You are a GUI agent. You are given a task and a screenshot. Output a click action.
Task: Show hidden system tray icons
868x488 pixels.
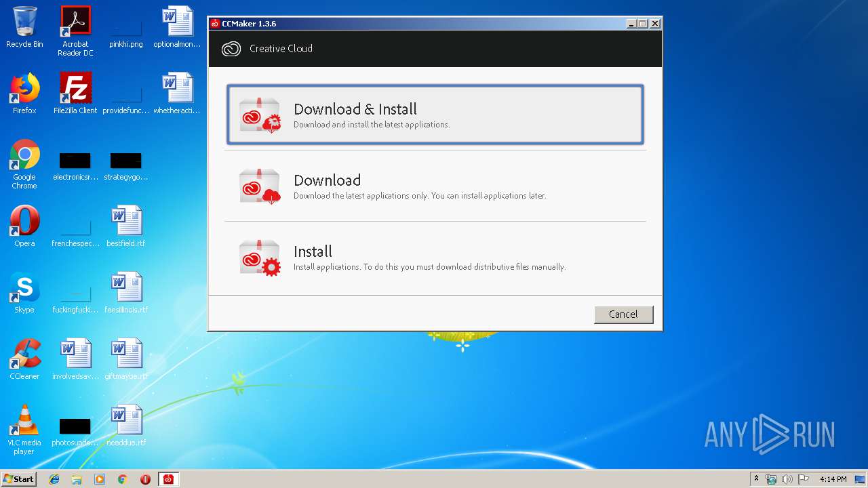[756, 479]
